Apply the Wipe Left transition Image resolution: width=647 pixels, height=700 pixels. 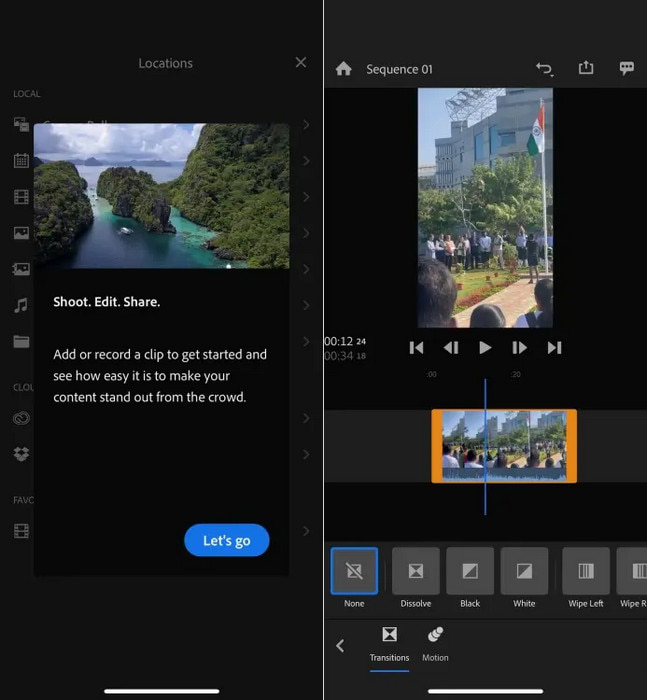point(586,571)
